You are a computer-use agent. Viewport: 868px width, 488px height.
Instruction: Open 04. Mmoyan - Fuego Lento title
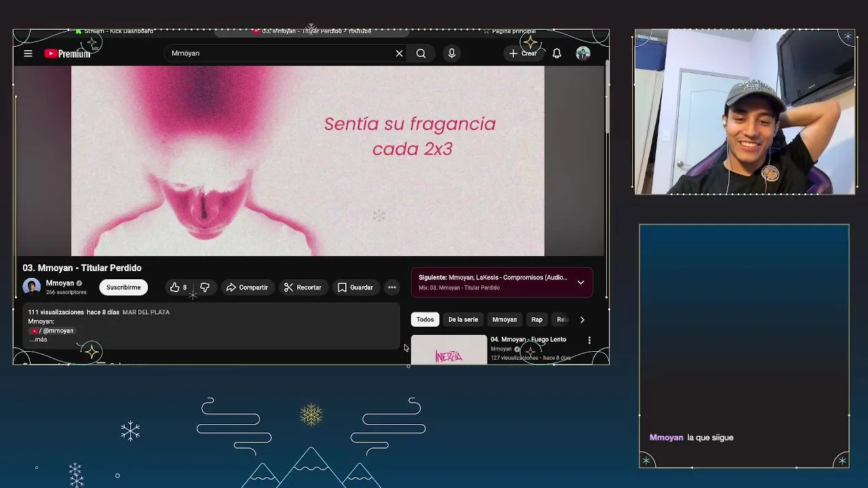pyautogui.click(x=528, y=340)
